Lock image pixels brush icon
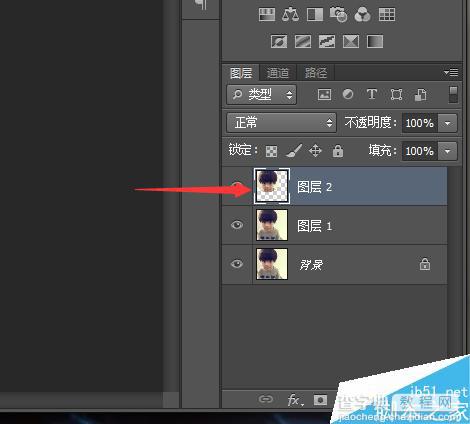The width and height of the screenshot is (470, 424). click(x=294, y=151)
